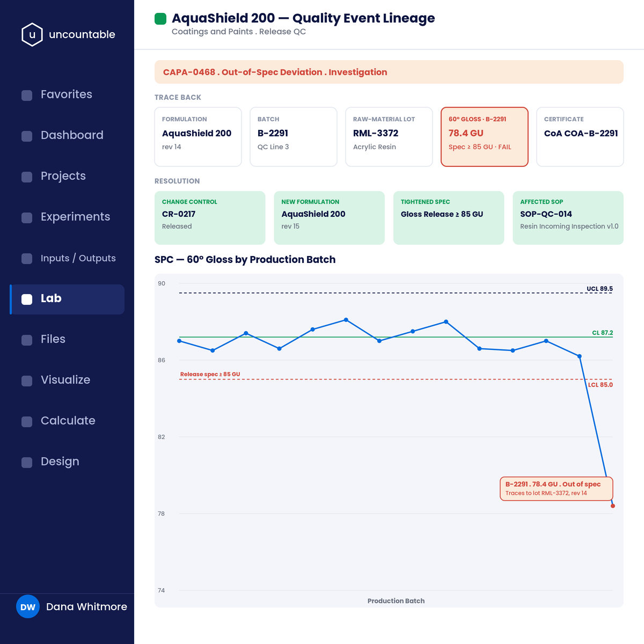Click the 'SPC — 60° Gloss by Production Batch' heading
Viewport: 644px width, 644px height.
coord(245,260)
